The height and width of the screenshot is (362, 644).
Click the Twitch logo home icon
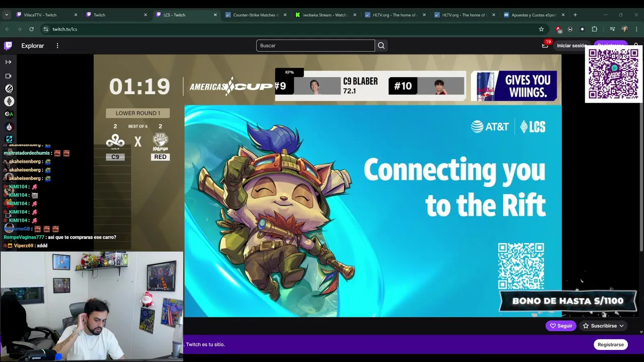(8, 46)
